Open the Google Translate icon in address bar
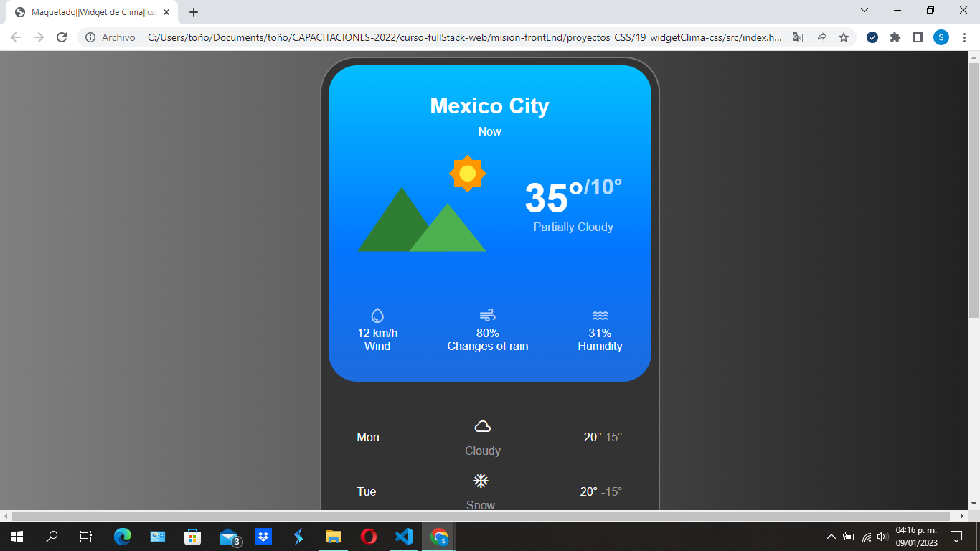980x551 pixels. tap(797, 37)
